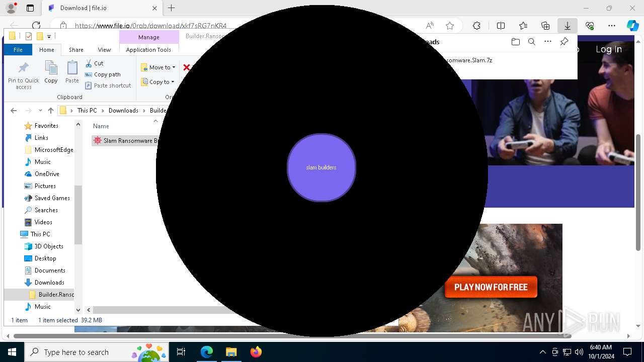
Task: Select Documents in navigation pane
Action: pos(50,270)
